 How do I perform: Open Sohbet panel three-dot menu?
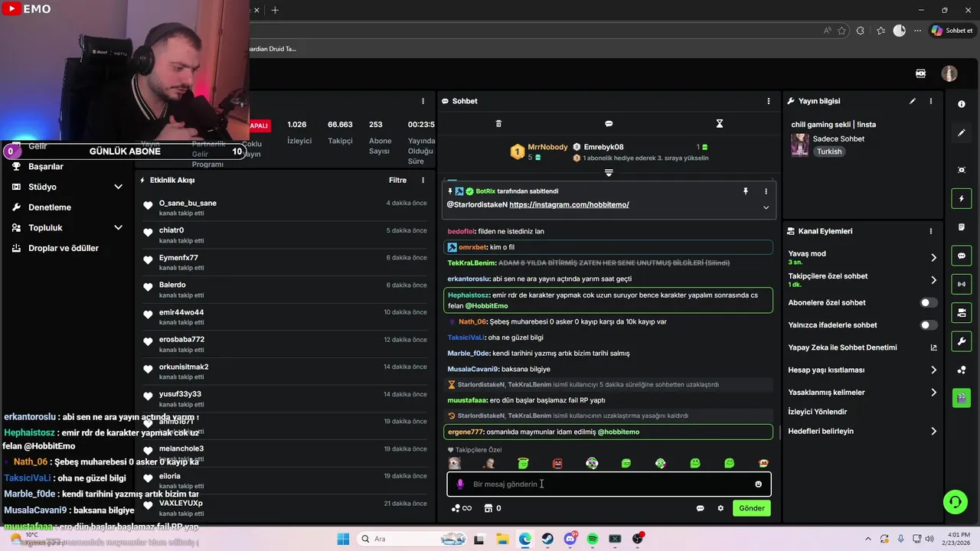pos(769,101)
